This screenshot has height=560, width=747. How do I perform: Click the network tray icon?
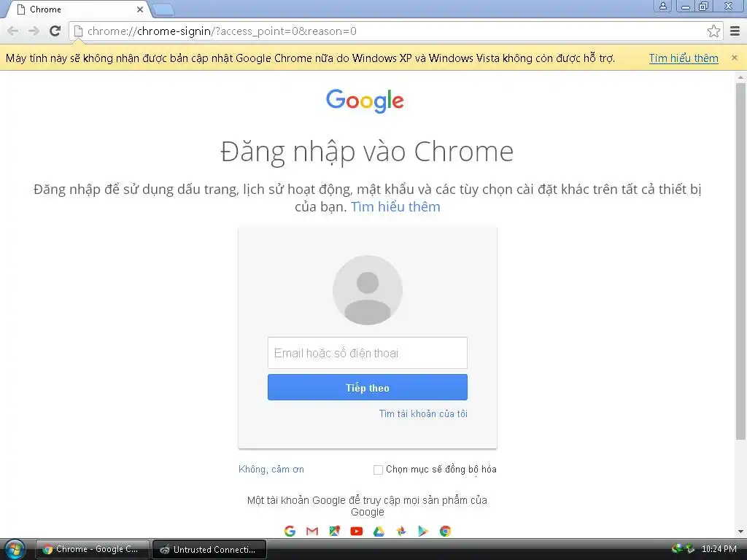point(689,549)
